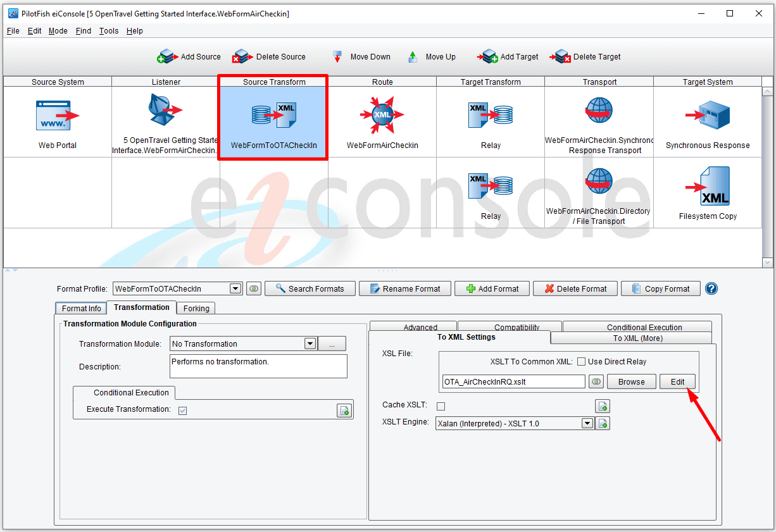This screenshot has height=532, width=776.
Task: Click the ellipsis button beside Transformation Module
Action: 332,343
